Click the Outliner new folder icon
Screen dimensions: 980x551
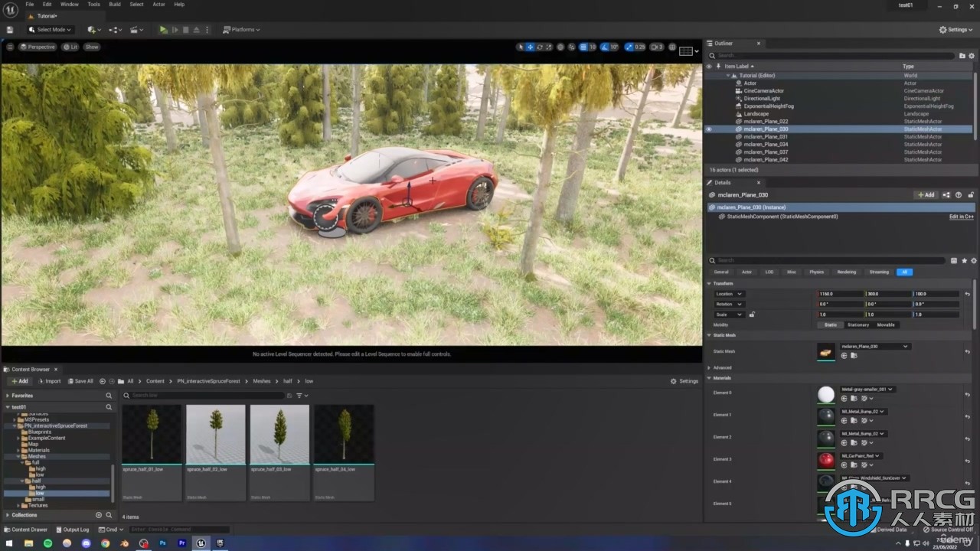point(962,56)
